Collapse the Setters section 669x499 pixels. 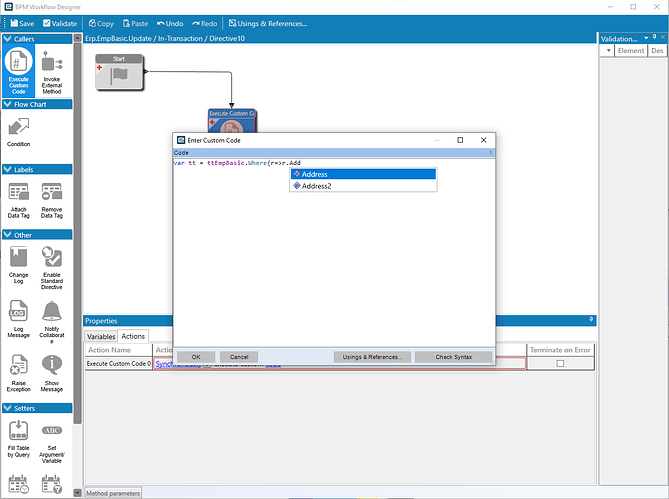[7, 408]
